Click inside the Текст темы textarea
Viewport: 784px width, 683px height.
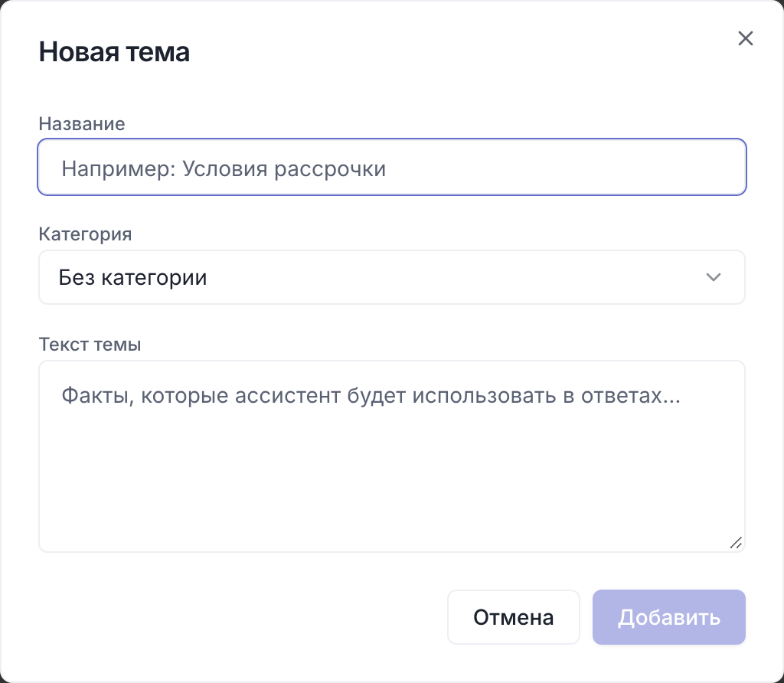(x=392, y=456)
